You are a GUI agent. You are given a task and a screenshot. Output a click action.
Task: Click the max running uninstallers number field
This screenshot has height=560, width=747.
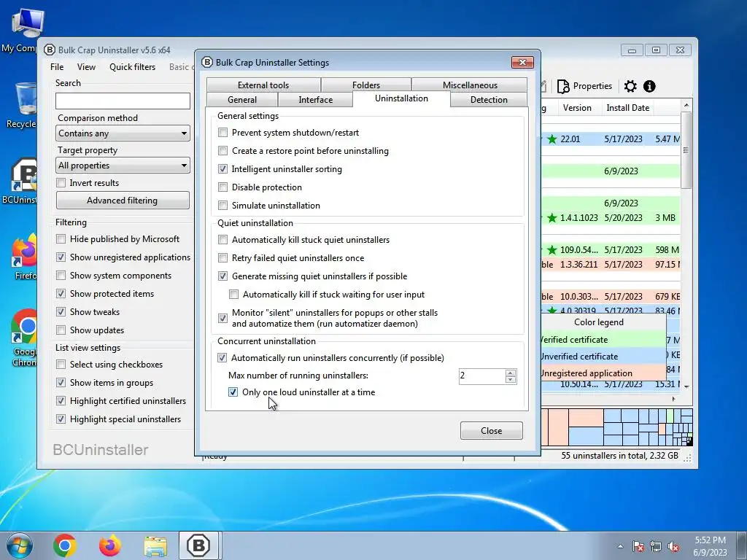coord(481,376)
